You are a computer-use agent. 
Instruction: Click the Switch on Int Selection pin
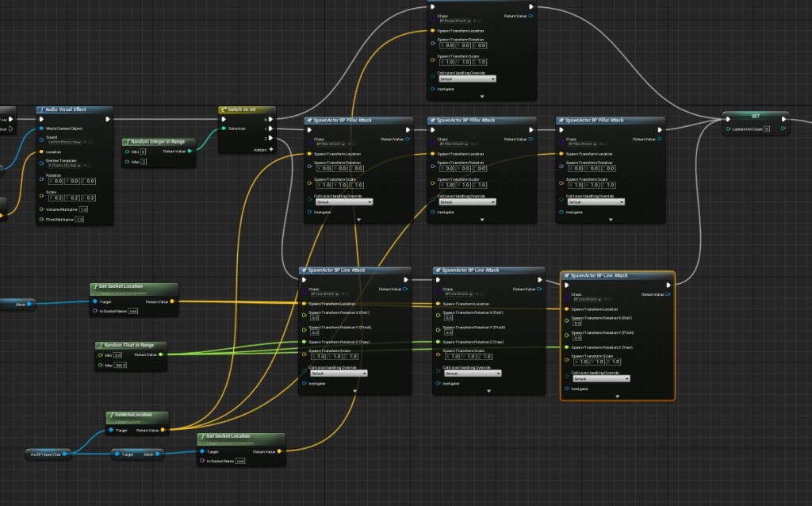tap(223, 128)
